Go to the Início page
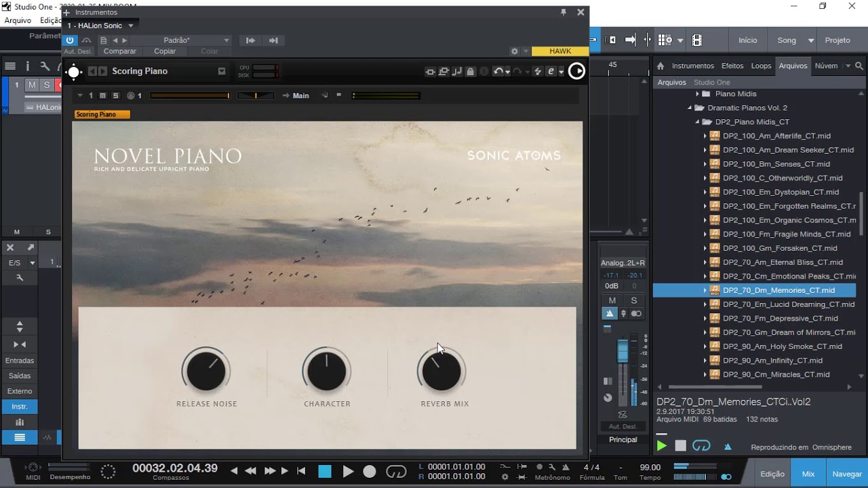The height and width of the screenshot is (488, 868). (747, 41)
